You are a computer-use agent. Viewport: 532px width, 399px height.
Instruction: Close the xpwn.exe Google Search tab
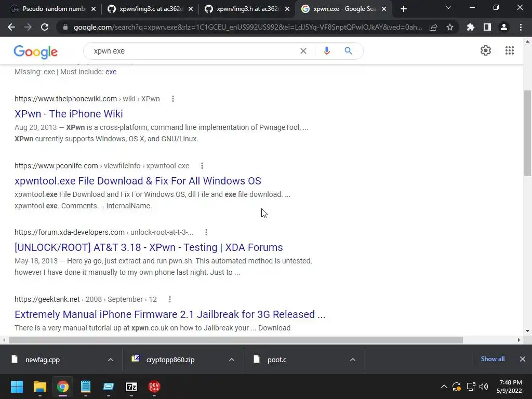pyautogui.click(x=384, y=9)
